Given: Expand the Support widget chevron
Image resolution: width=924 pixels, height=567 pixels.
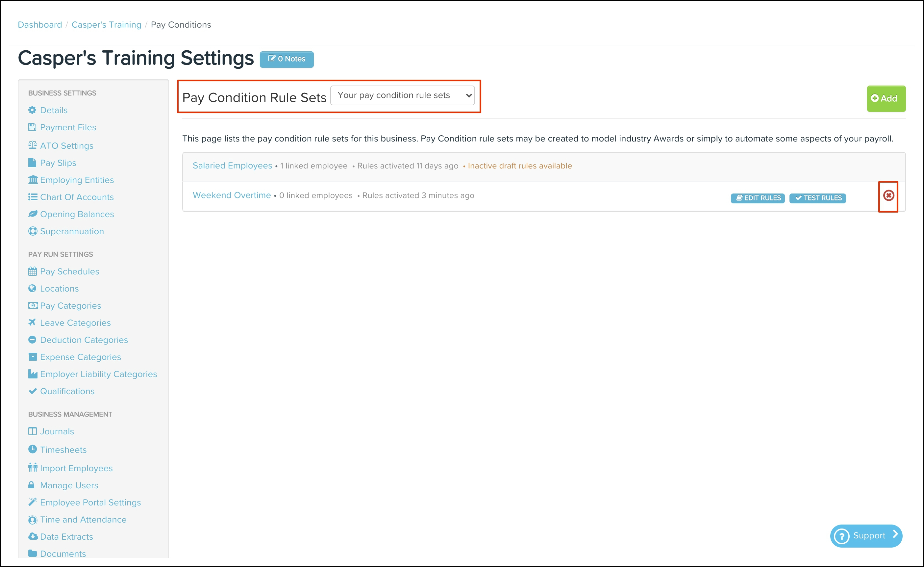Looking at the screenshot, I should (895, 534).
